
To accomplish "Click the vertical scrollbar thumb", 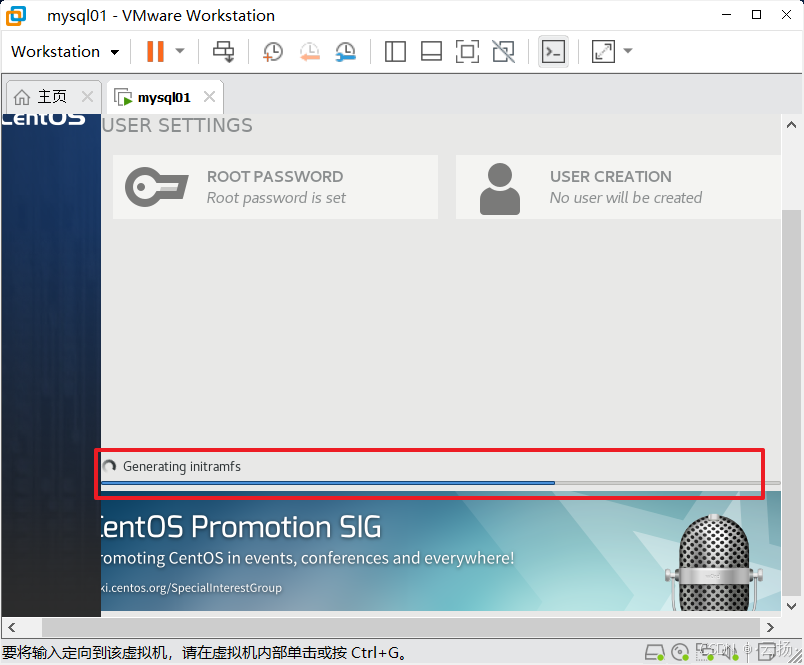I will pyautogui.click(x=792, y=402).
